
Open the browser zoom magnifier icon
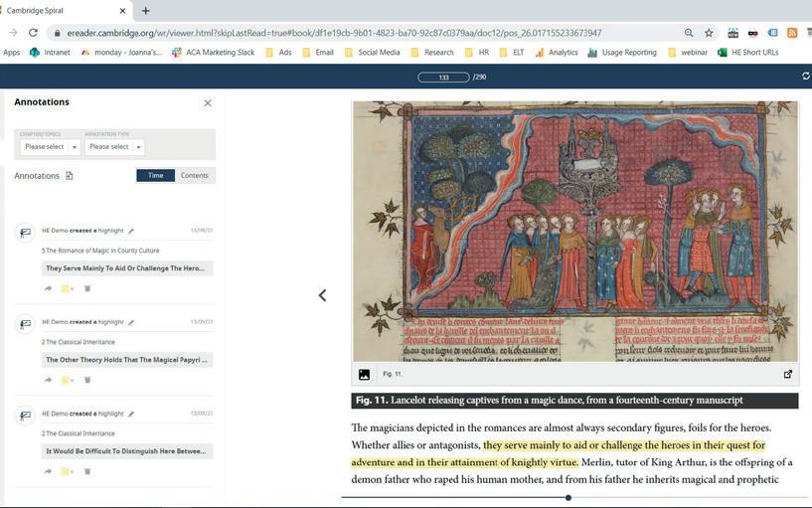689,33
